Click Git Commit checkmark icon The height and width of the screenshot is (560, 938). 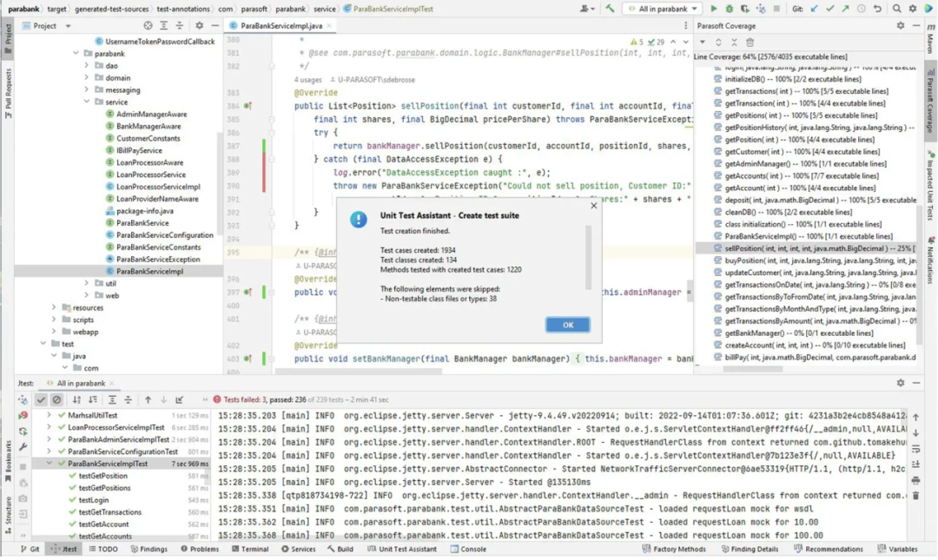[x=829, y=9]
